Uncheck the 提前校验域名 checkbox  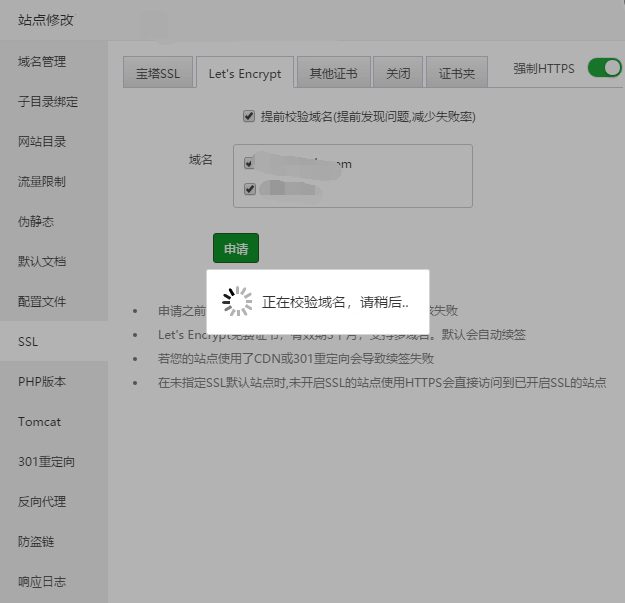pyautogui.click(x=249, y=116)
